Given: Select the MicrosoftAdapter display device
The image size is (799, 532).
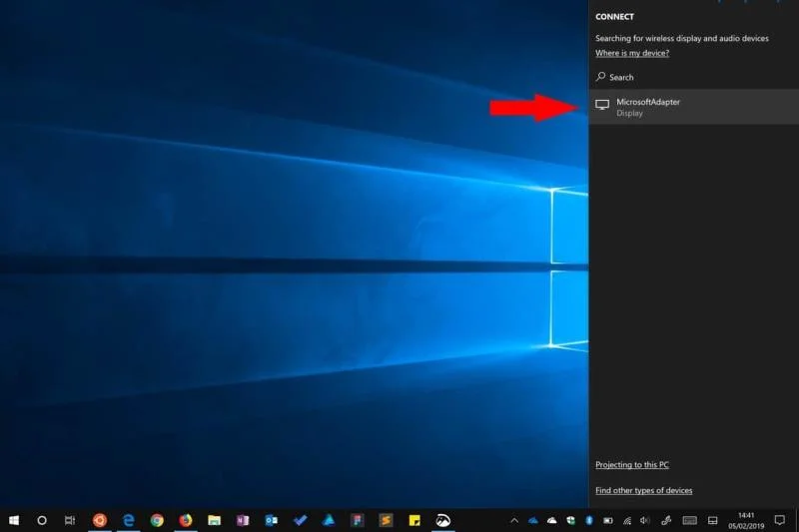Looking at the screenshot, I should click(694, 107).
